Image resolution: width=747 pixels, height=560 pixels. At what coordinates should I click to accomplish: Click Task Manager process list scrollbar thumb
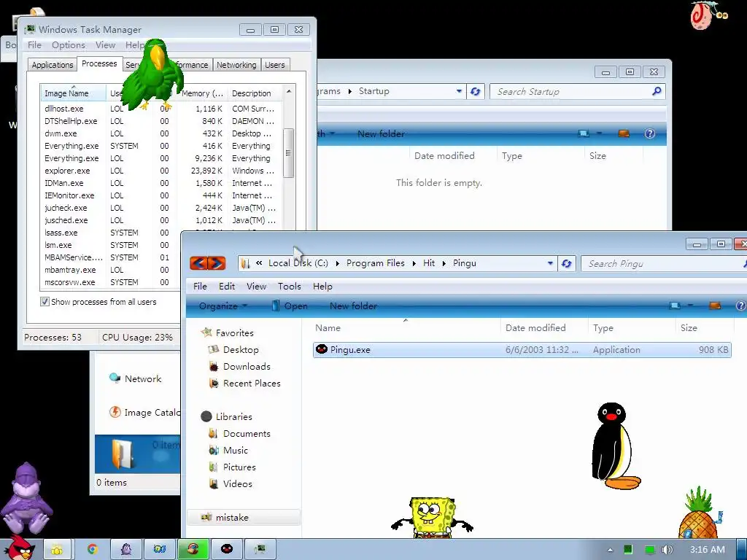click(x=288, y=153)
